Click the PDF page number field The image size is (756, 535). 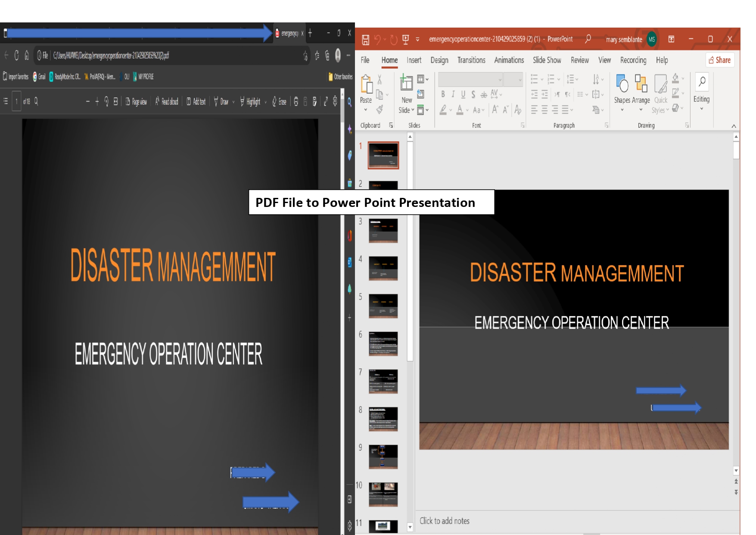16,101
